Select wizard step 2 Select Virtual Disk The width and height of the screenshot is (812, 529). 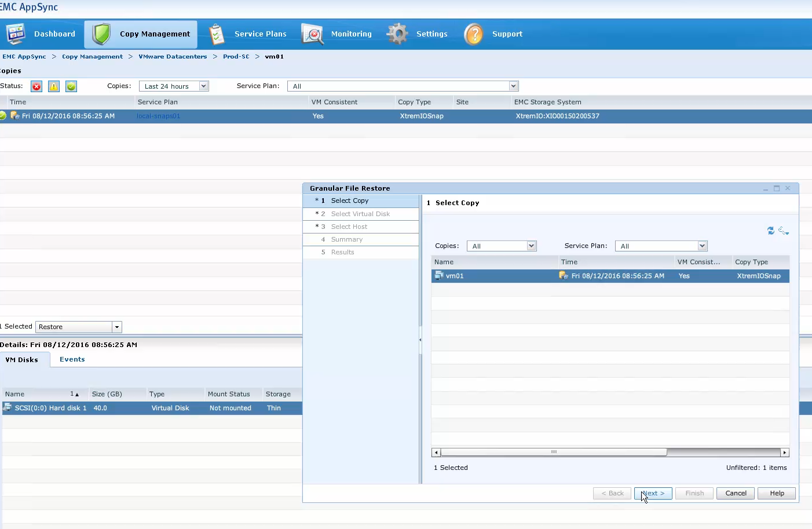(x=361, y=214)
